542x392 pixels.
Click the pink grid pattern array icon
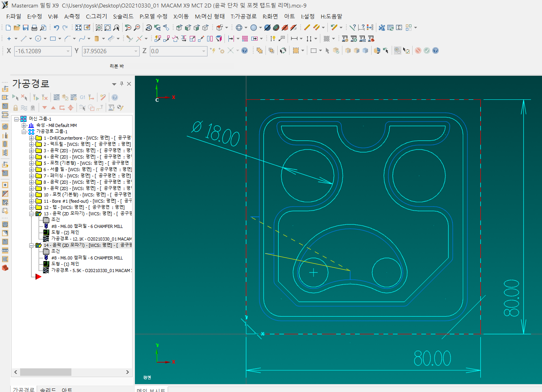[x=245, y=39]
